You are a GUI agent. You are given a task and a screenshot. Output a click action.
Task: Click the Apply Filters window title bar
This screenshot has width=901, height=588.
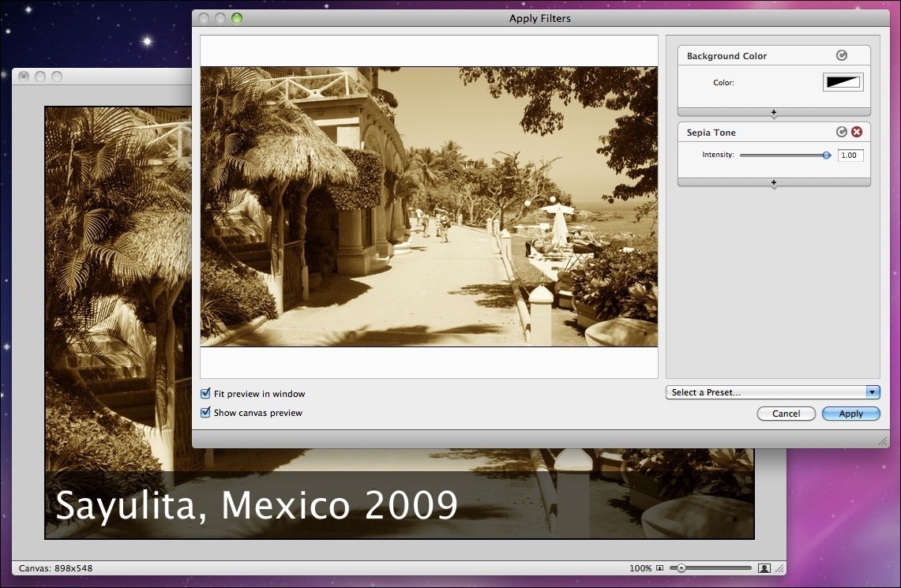click(x=539, y=18)
